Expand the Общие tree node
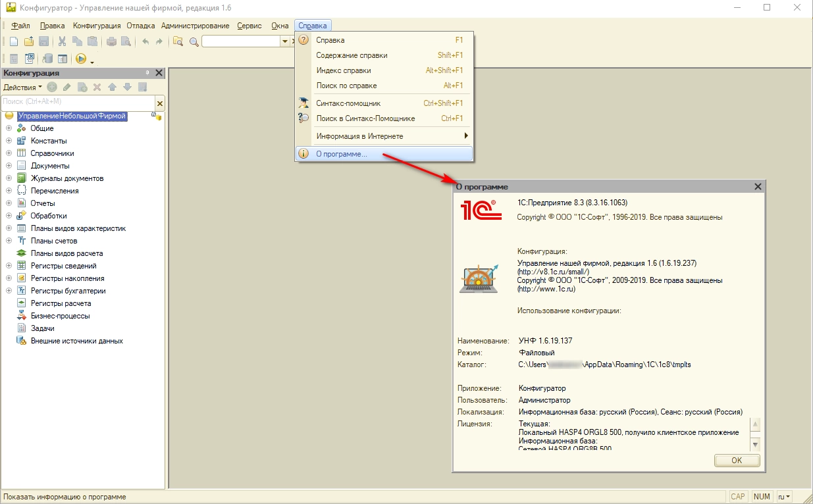 [x=9, y=128]
